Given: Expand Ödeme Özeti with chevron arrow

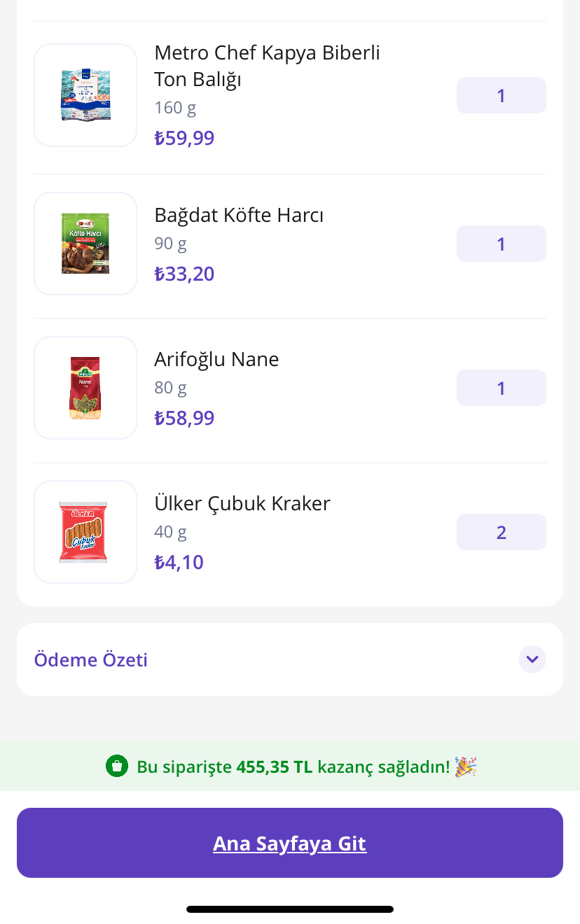Looking at the screenshot, I should [532, 659].
